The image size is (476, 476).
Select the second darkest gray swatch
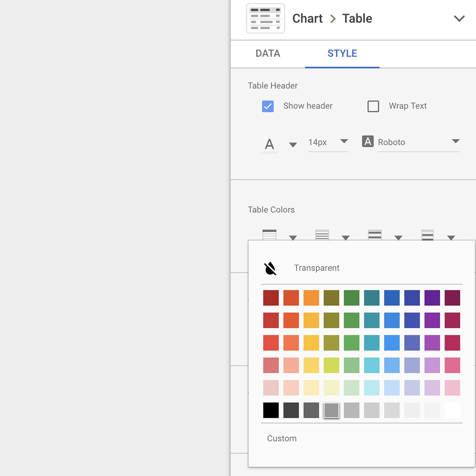coord(291,410)
